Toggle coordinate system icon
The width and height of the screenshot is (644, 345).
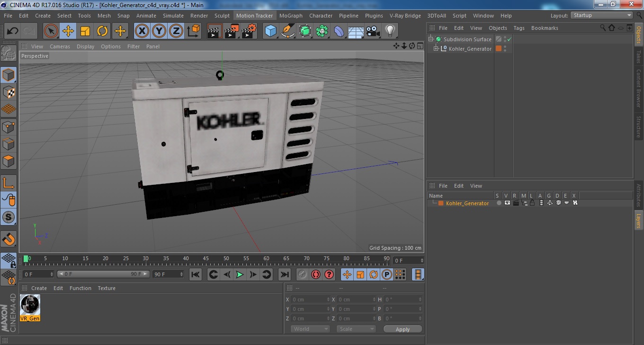click(x=193, y=31)
